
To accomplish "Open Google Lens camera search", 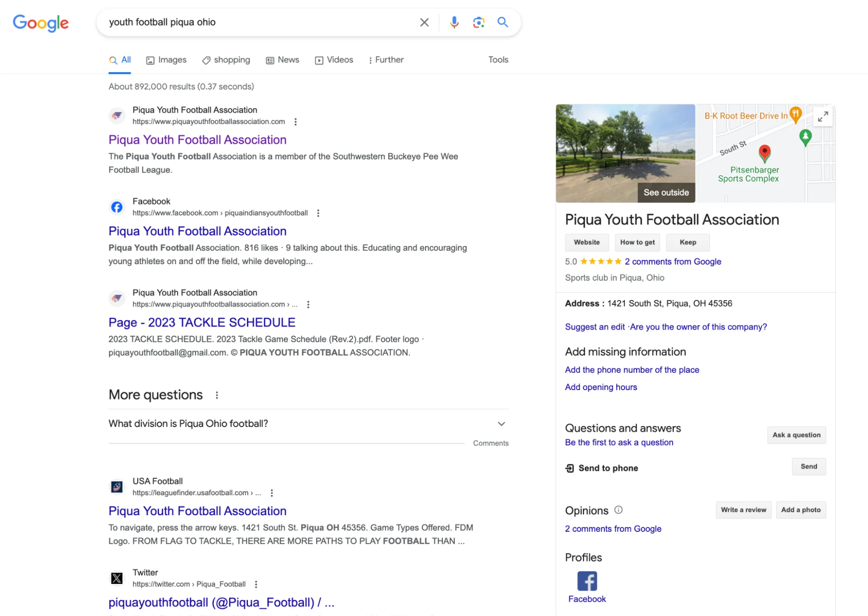I will click(479, 22).
